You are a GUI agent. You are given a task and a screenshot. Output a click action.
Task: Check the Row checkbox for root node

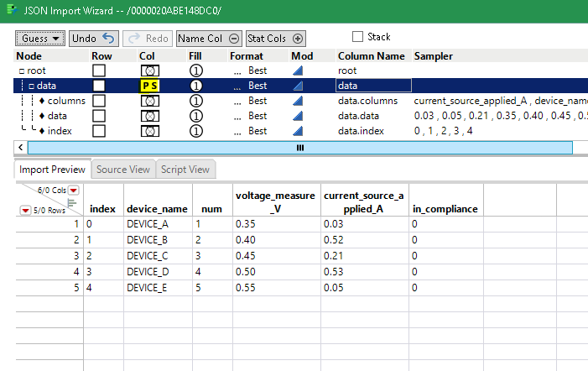[99, 71]
